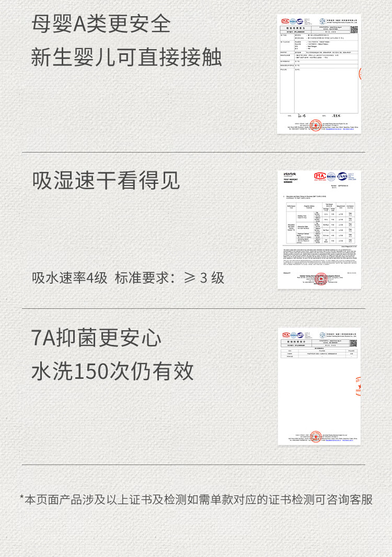Screen dimensions: 392x557
Task: Open the 7A antibacterial certificate thumbnail
Action: 319,386
